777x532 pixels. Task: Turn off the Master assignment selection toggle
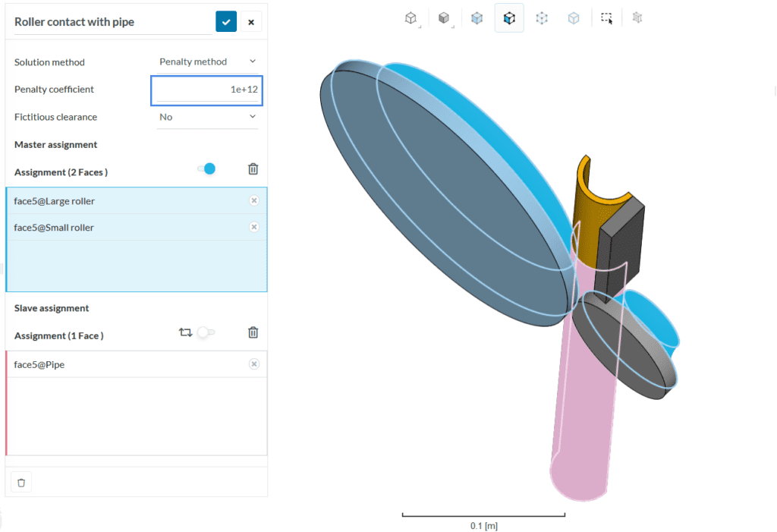[x=206, y=168]
